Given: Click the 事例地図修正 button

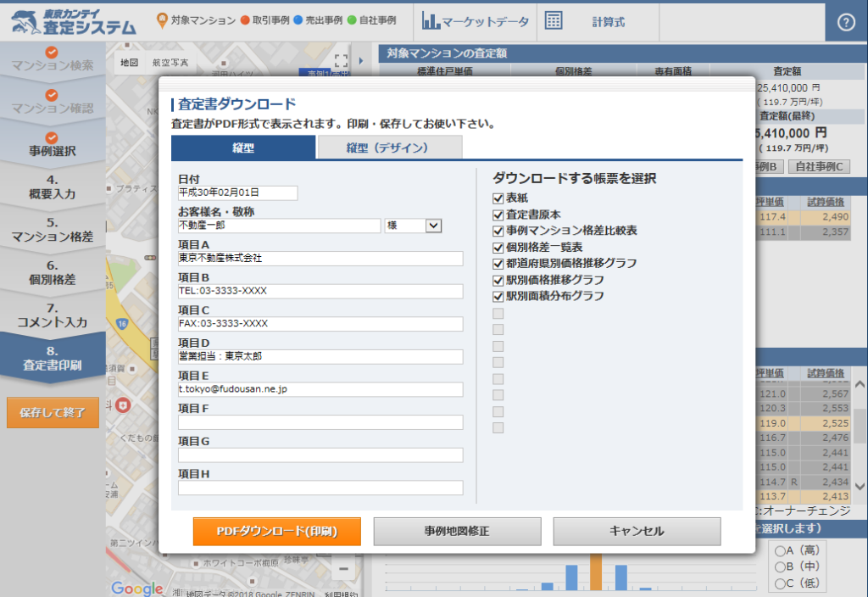Looking at the screenshot, I should pyautogui.click(x=457, y=532).
